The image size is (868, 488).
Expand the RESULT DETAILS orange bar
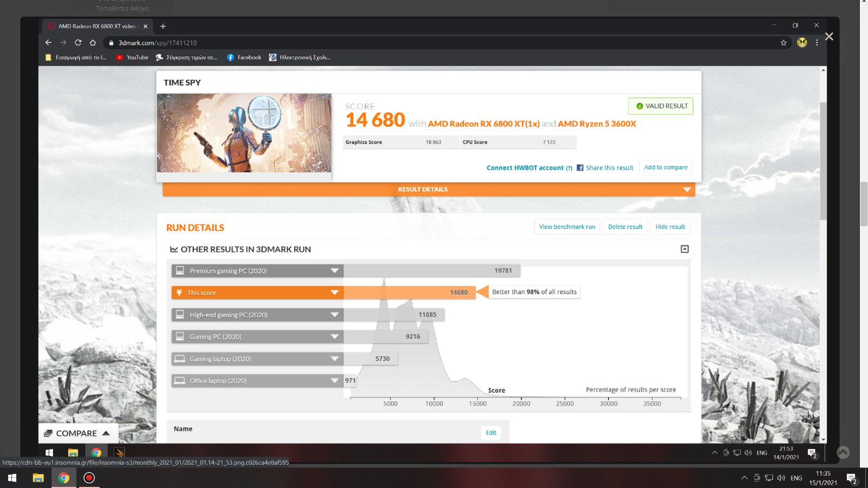pyautogui.click(x=429, y=189)
